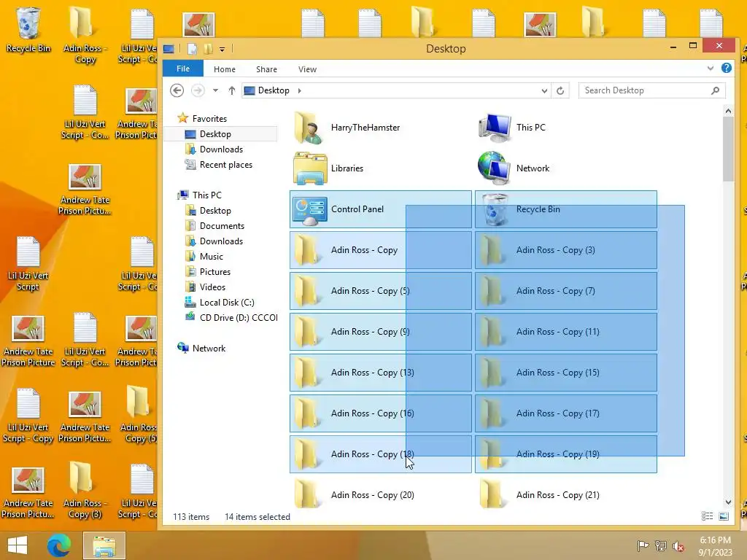The height and width of the screenshot is (560, 747).
Task: Open the Explorer Help button
Action: click(x=726, y=68)
